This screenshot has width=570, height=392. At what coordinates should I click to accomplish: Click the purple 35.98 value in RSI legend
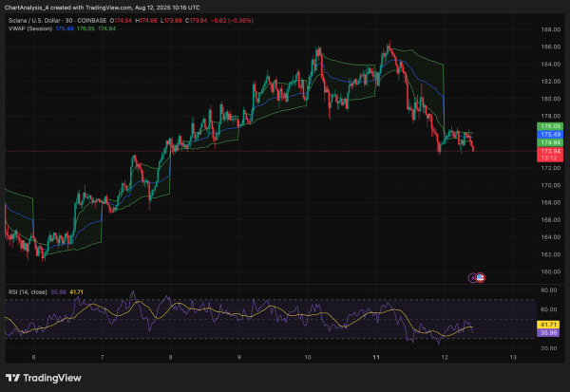(x=58, y=292)
